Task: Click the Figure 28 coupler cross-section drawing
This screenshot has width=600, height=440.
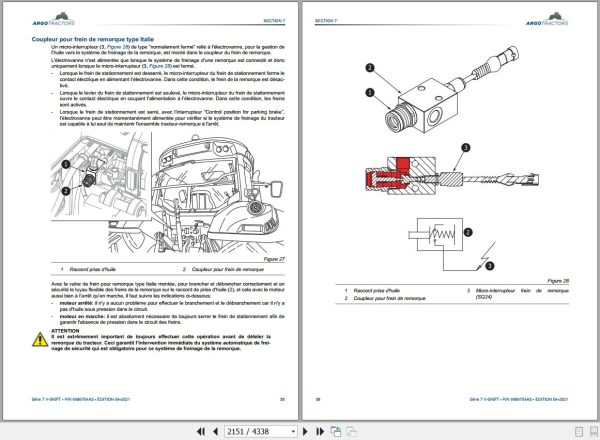Action: click(452, 175)
